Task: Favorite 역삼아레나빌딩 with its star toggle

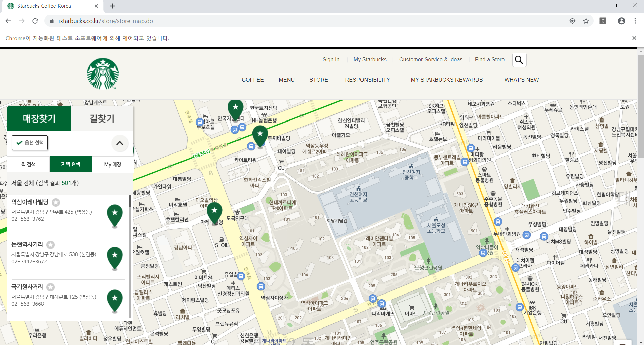Action: (x=56, y=202)
